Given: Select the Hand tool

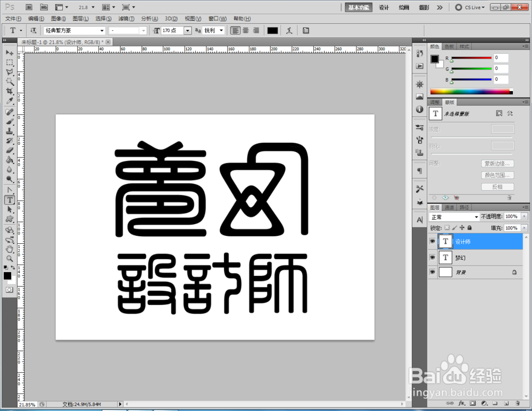Looking at the screenshot, I should [10, 249].
